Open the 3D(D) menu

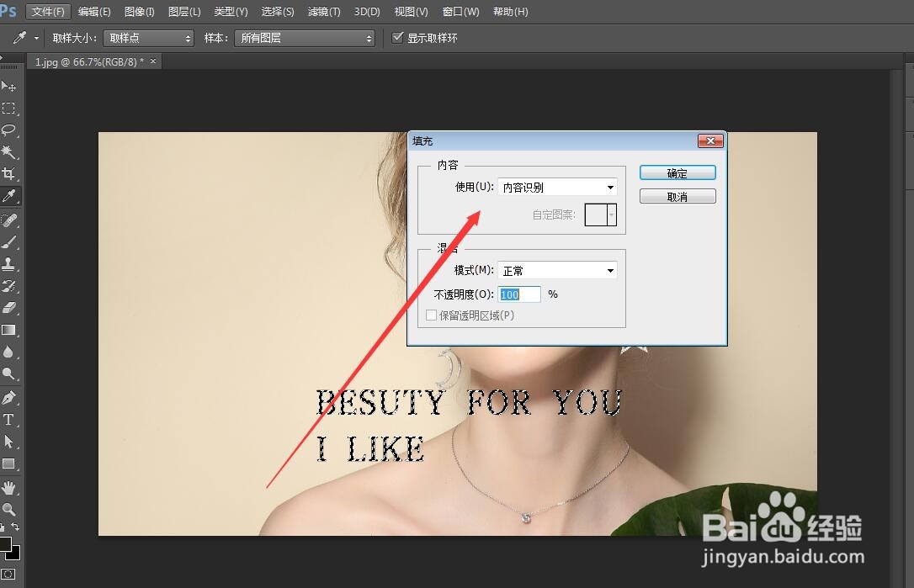(x=367, y=12)
